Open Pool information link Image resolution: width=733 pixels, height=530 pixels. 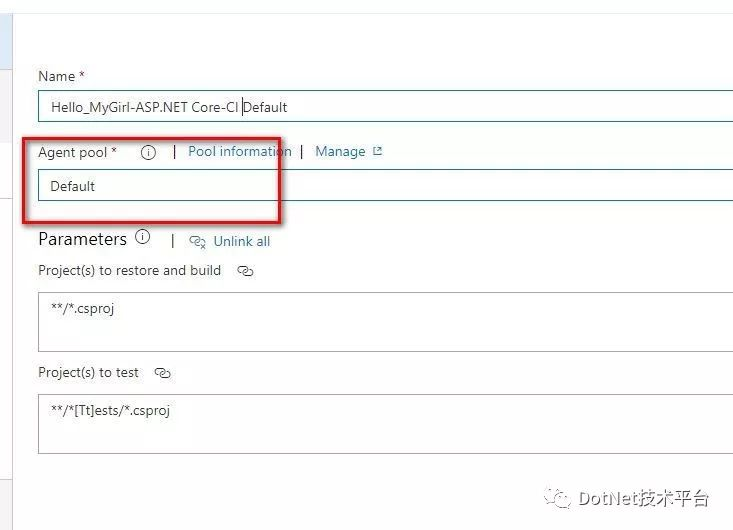tap(239, 151)
